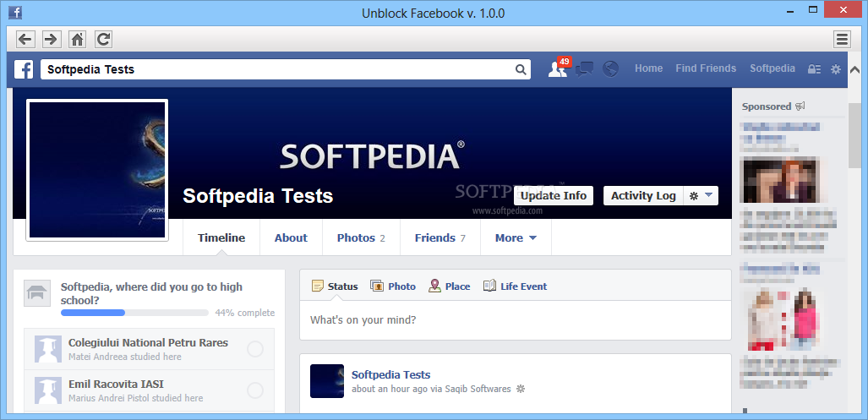Click the Facebook app icon in the title bar

coord(15,12)
